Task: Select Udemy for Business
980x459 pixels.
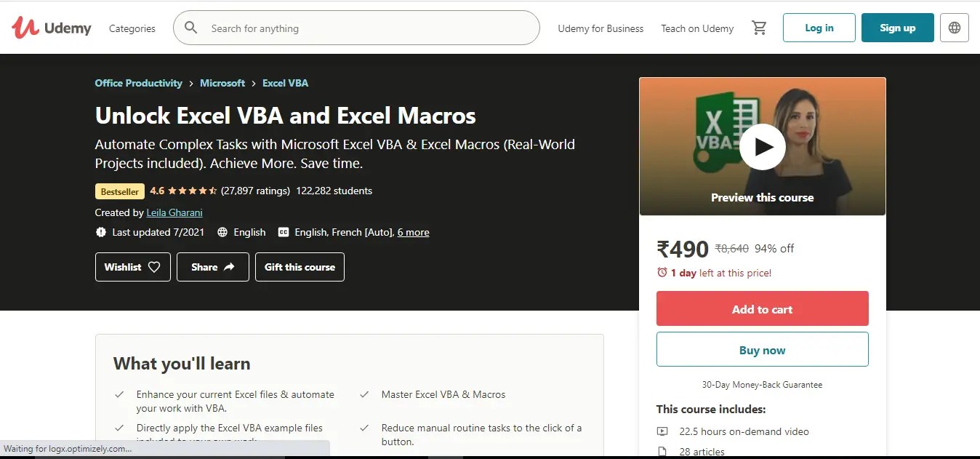Action: tap(601, 28)
